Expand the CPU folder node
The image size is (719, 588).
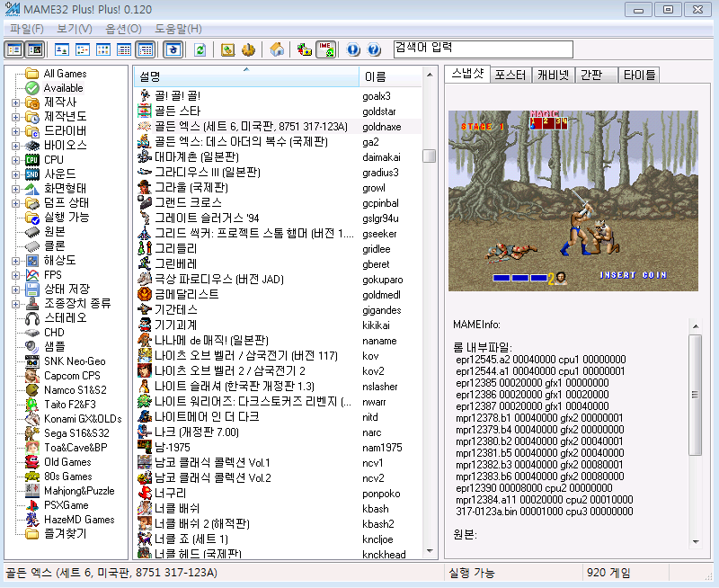[15, 160]
